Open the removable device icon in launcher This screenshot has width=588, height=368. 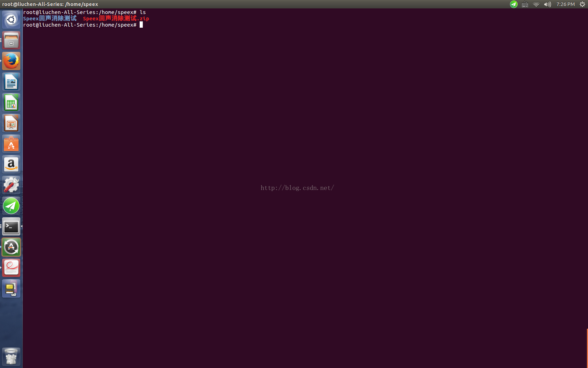click(x=11, y=288)
